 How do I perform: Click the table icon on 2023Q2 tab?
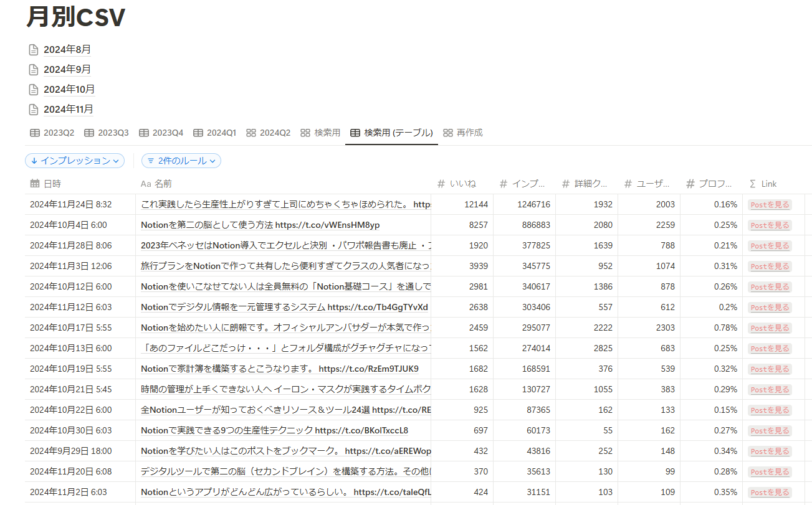[35, 133]
